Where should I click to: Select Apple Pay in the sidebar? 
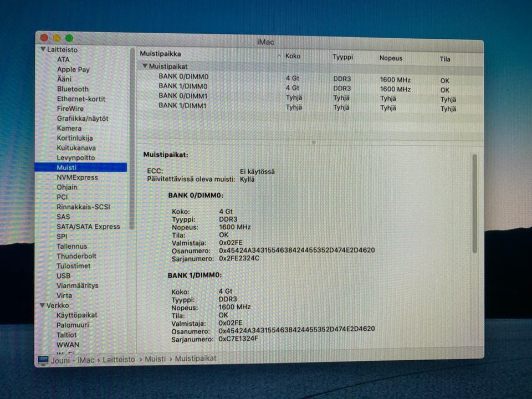[x=73, y=69]
